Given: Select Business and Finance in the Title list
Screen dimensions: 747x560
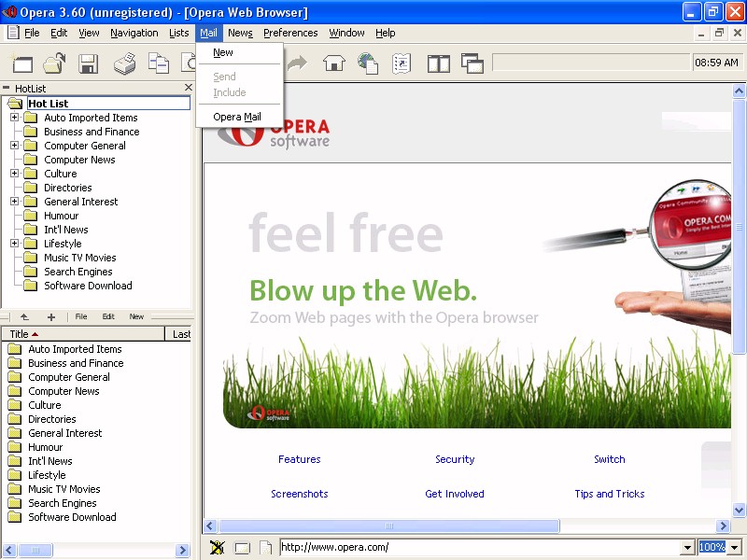Looking at the screenshot, I should coord(76,363).
